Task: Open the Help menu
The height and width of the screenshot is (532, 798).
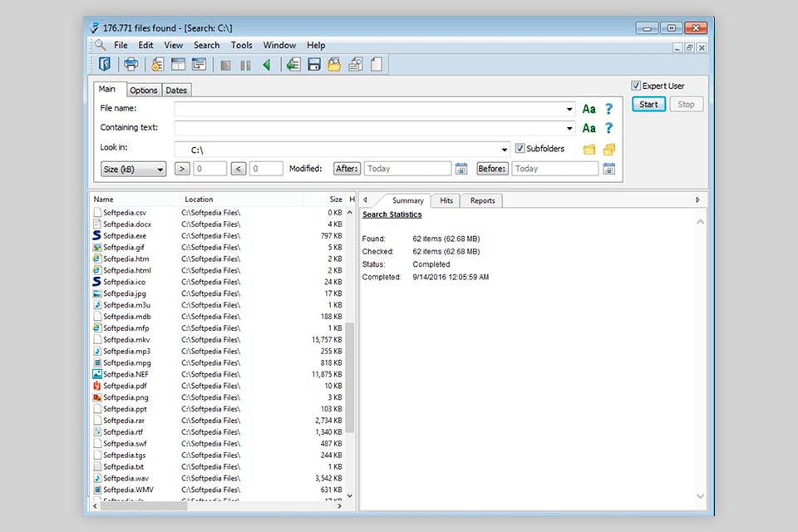Action: click(316, 46)
